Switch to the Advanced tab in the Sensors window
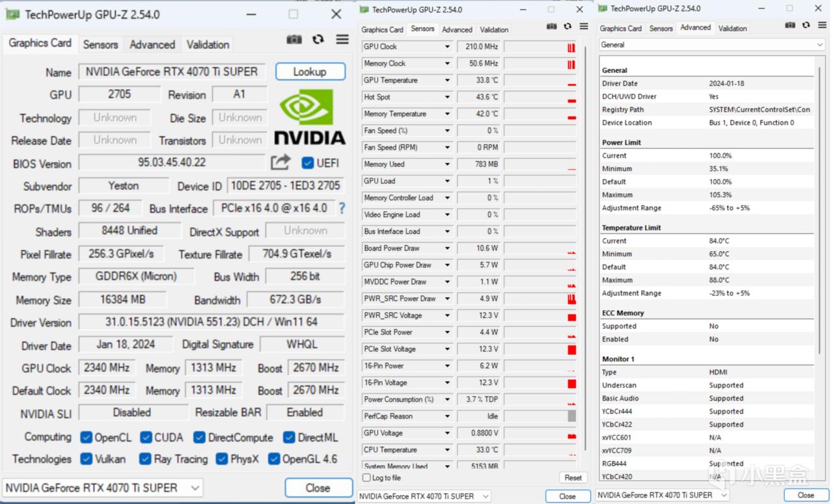833x504 pixels. pos(457,29)
